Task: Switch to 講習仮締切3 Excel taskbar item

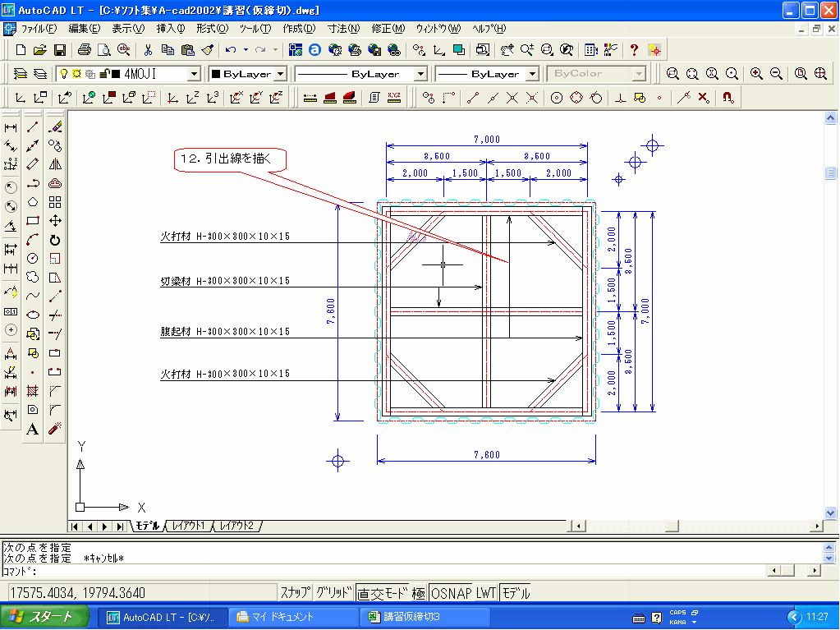Action: pos(425,617)
